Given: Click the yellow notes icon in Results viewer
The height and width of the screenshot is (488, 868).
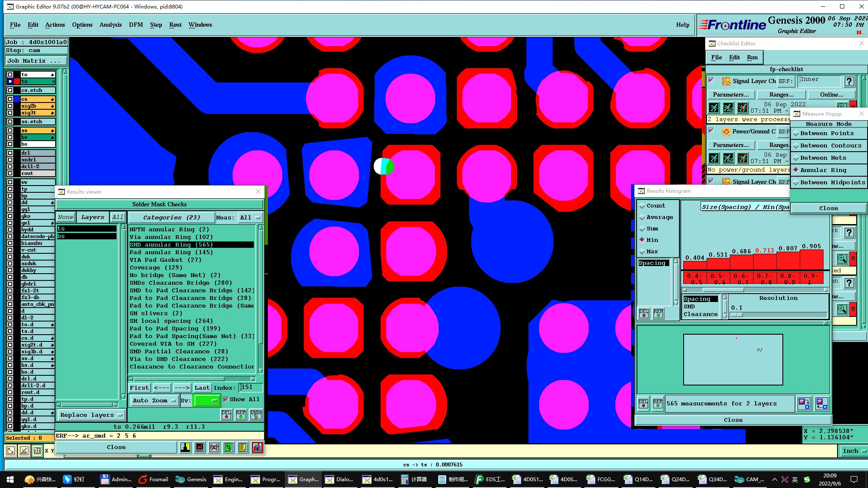Looking at the screenshot, I should click(243, 447).
